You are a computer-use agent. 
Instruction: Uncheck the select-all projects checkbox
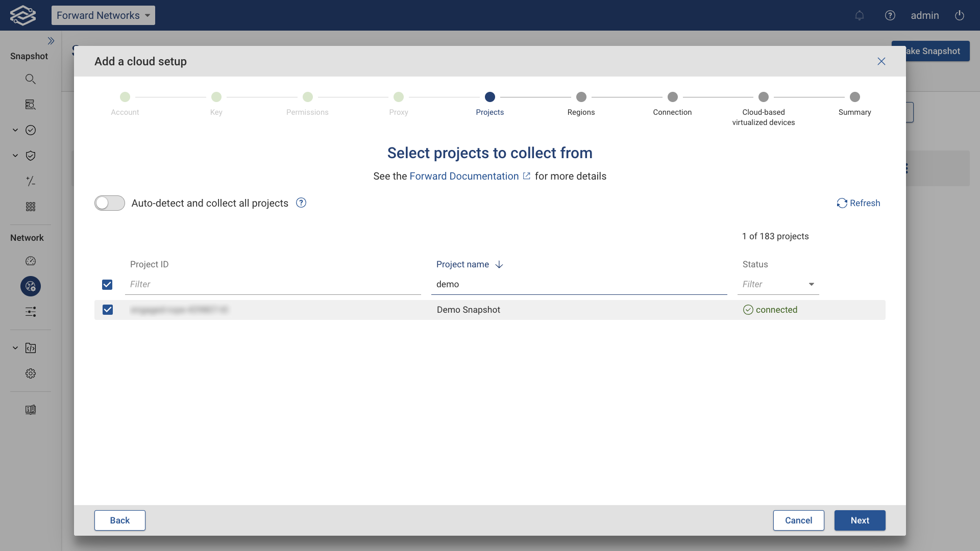(108, 285)
